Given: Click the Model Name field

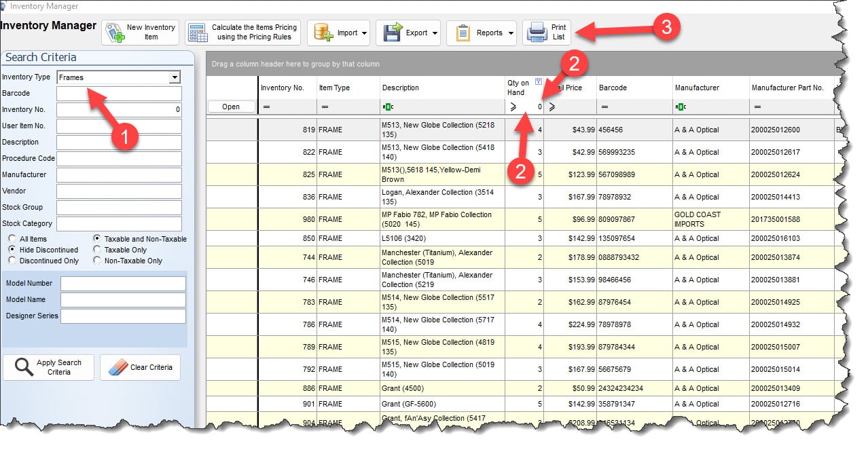Looking at the screenshot, I should (x=123, y=300).
